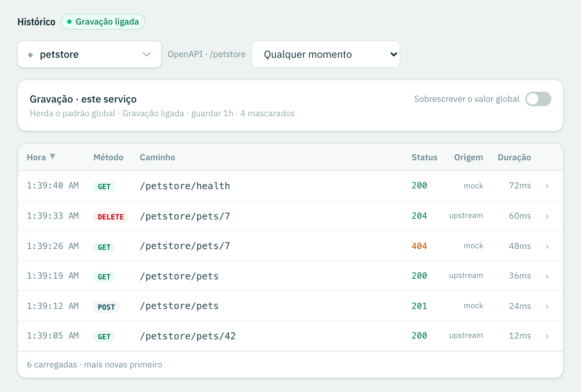The width and height of the screenshot is (581, 392).
Task: Sort by the Duração column header
Action: coord(515,157)
